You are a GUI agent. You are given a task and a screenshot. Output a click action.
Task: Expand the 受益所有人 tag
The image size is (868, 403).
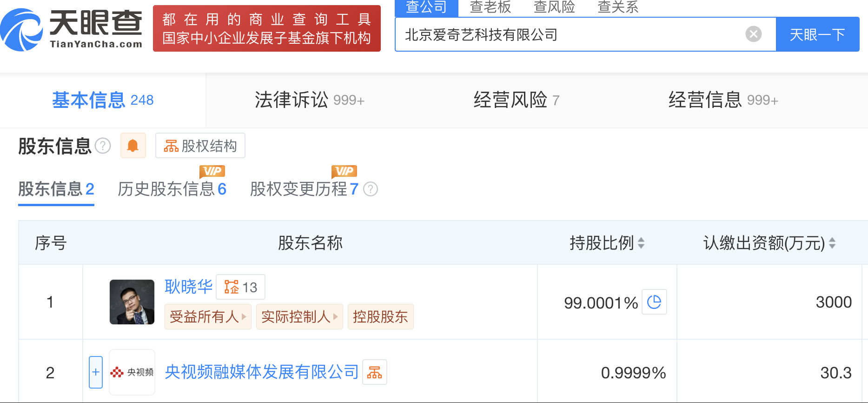(208, 317)
